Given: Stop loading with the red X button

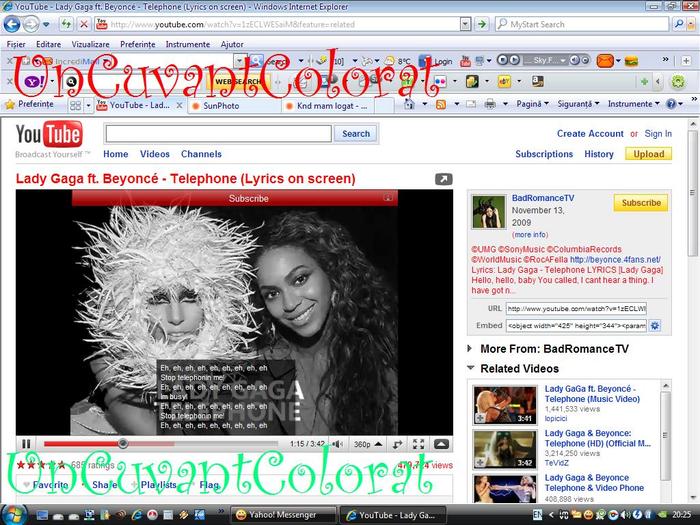Looking at the screenshot, I should 83,24.
